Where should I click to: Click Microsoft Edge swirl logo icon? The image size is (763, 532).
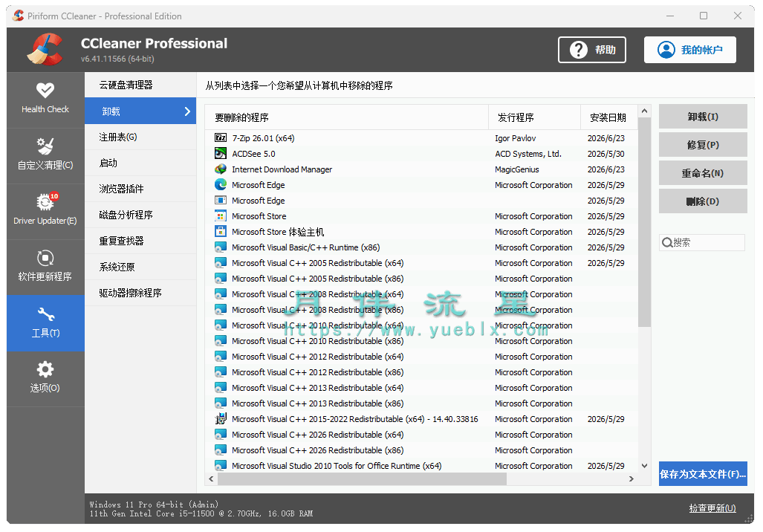(x=221, y=184)
